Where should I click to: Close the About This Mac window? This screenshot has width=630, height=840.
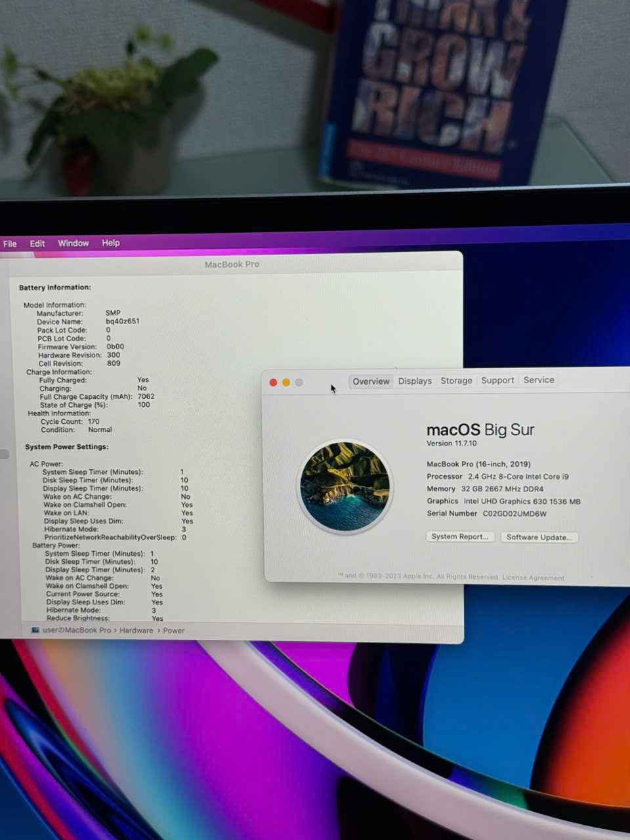click(x=274, y=383)
